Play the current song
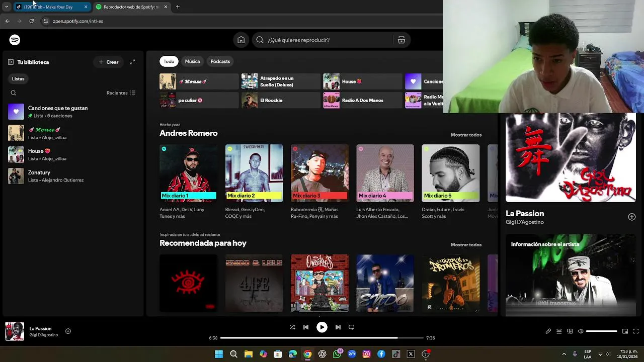Screen dimensions: 644x362 (322, 327)
